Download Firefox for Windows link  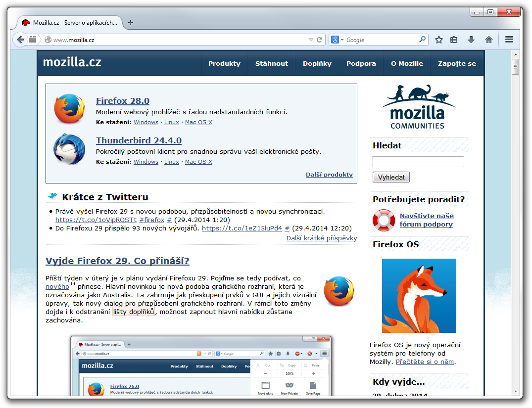[146, 122]
